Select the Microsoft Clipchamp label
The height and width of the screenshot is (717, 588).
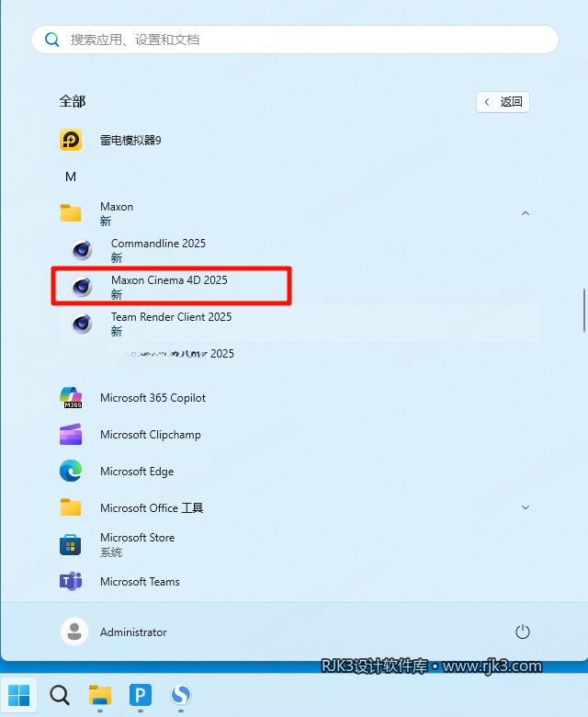click(x=151, y=435)
